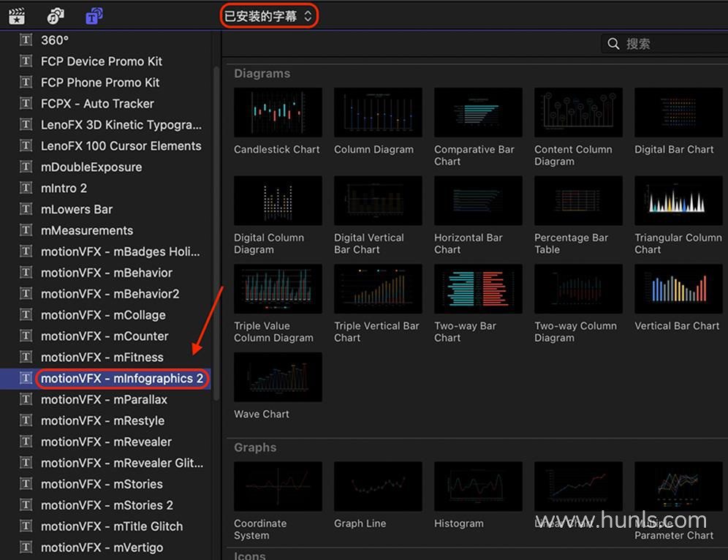Select mDoubleExposure category
The image size is (728, 560).
coord(106,167)
